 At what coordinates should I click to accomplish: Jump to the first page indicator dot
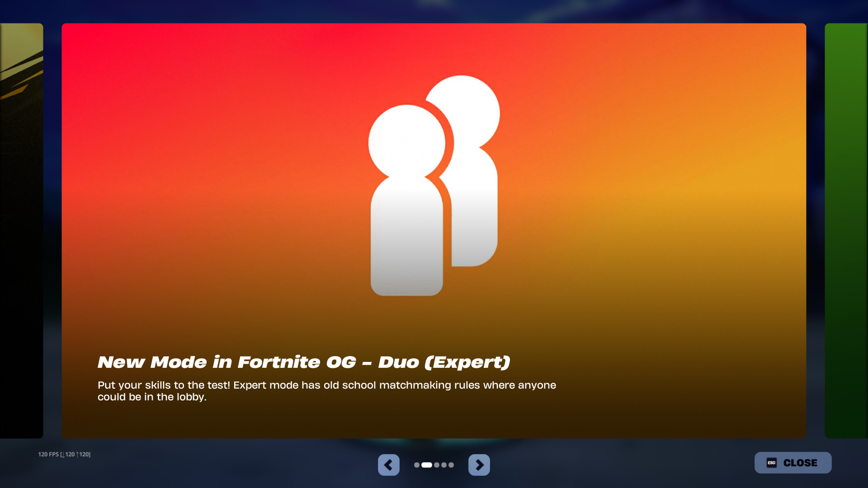pos(416,465)
